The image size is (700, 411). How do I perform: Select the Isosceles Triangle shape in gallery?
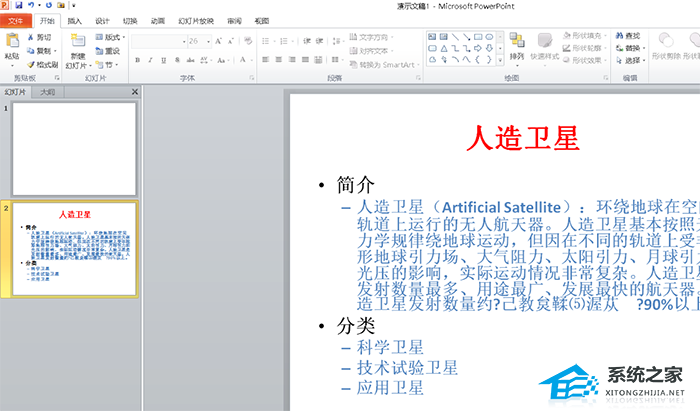pyautogui.click(x=444, y=48)
